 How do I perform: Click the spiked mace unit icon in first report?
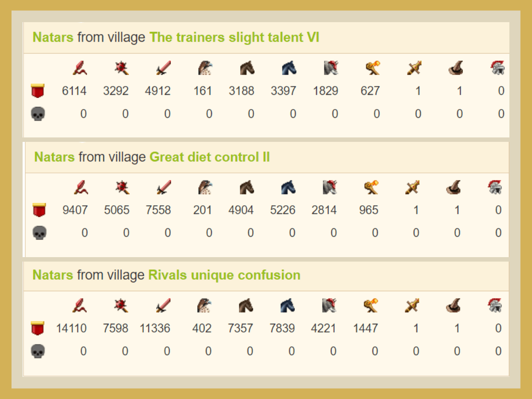pyautogui.click(x=121, y=68)
